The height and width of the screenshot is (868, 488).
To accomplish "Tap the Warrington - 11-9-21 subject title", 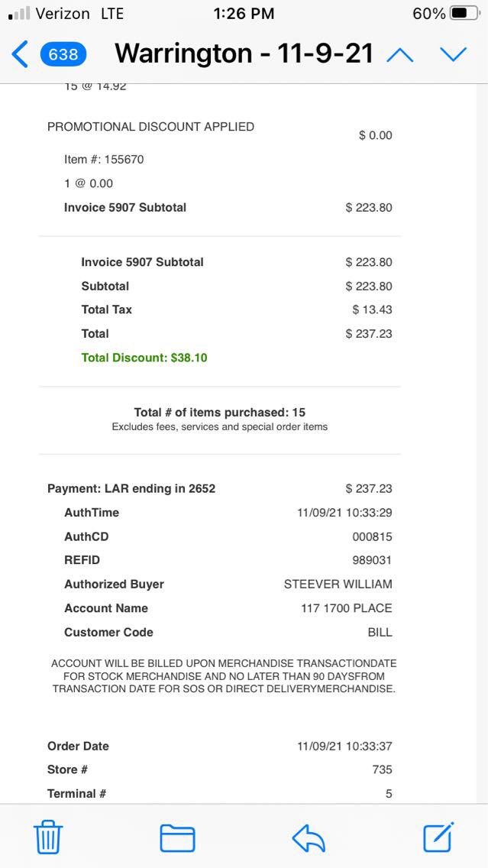I will [x=244, y=53].
